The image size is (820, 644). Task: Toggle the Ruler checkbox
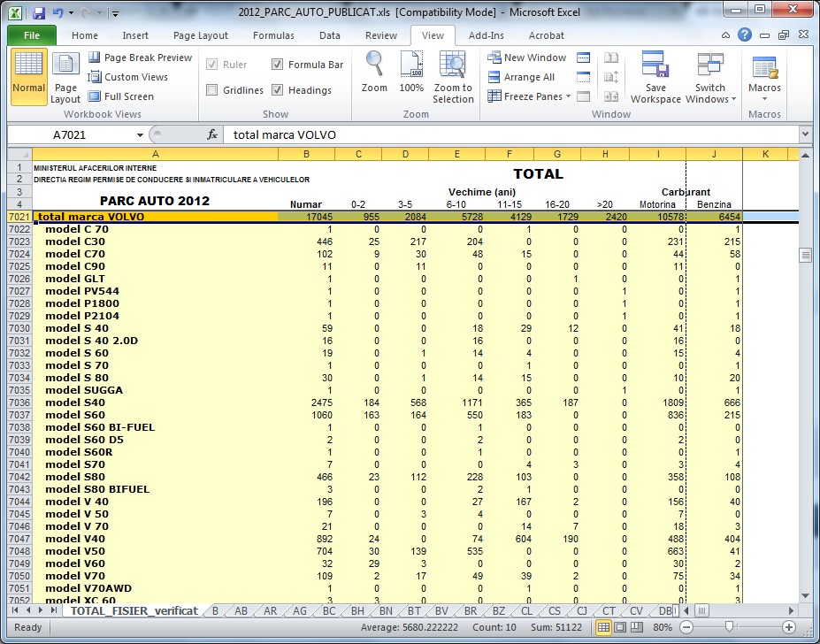click(211, 65)
